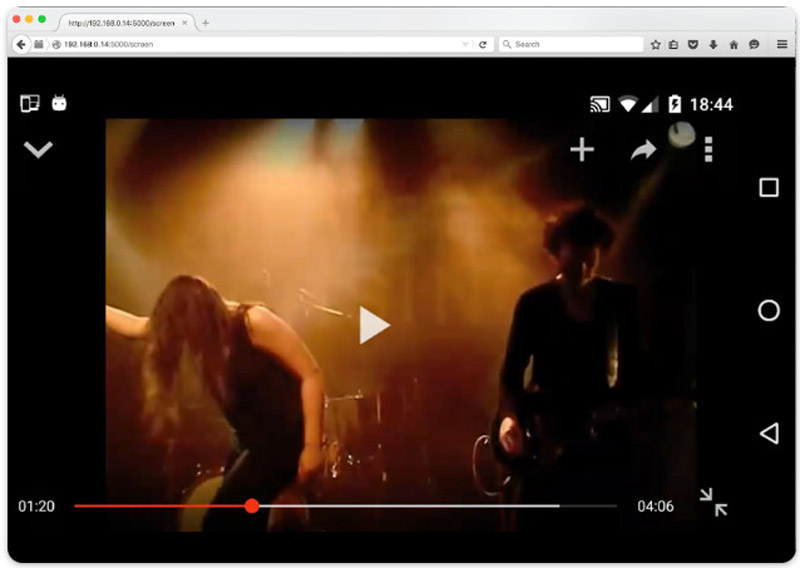Click the icon next to the back button

[39, 44]
